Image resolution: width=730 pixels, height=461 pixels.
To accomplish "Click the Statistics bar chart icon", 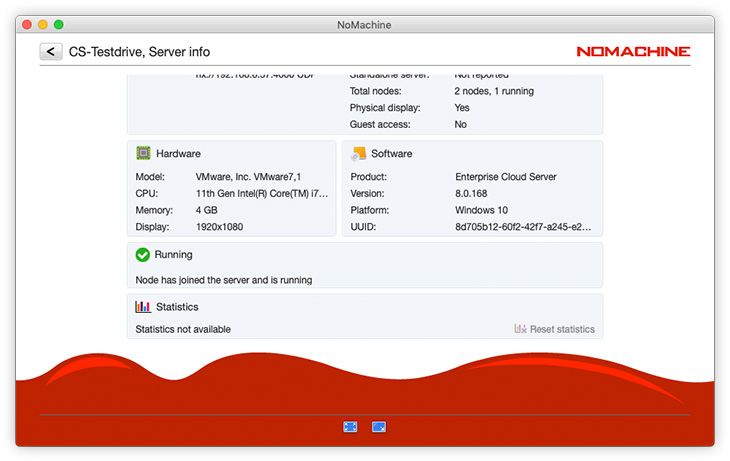I will 143,307.
